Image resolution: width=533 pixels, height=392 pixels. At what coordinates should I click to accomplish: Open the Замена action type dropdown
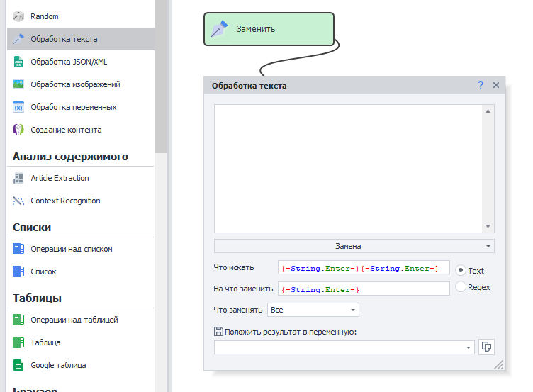pos(354,246)
